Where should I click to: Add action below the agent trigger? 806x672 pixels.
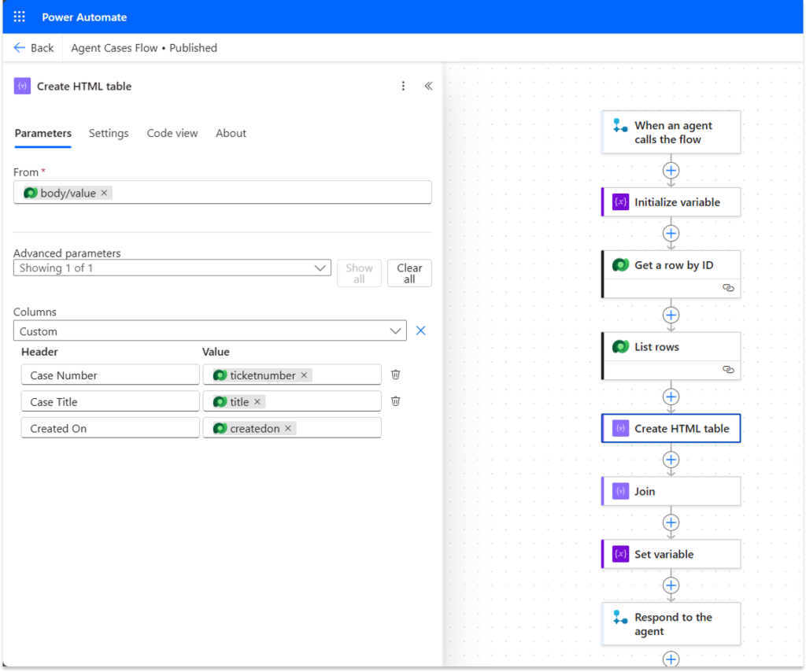pyautogui.click(x=671, y=170)
